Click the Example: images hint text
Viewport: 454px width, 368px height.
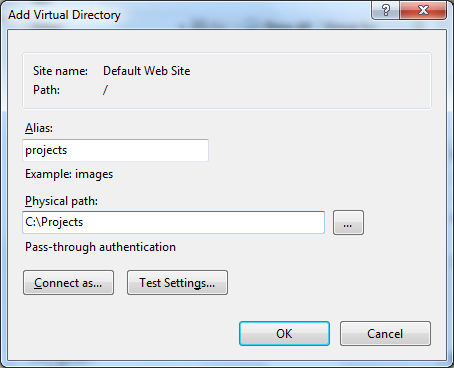(x=69, y=174)
